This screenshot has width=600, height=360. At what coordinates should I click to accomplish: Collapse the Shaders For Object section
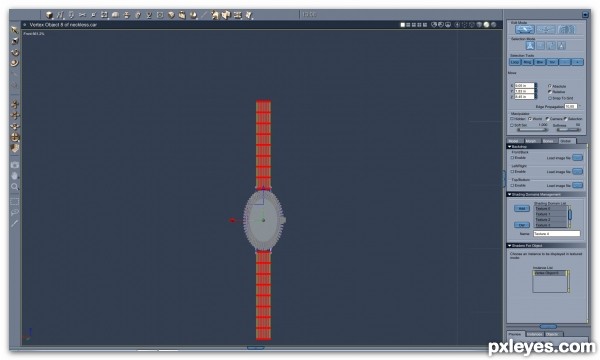509,246
